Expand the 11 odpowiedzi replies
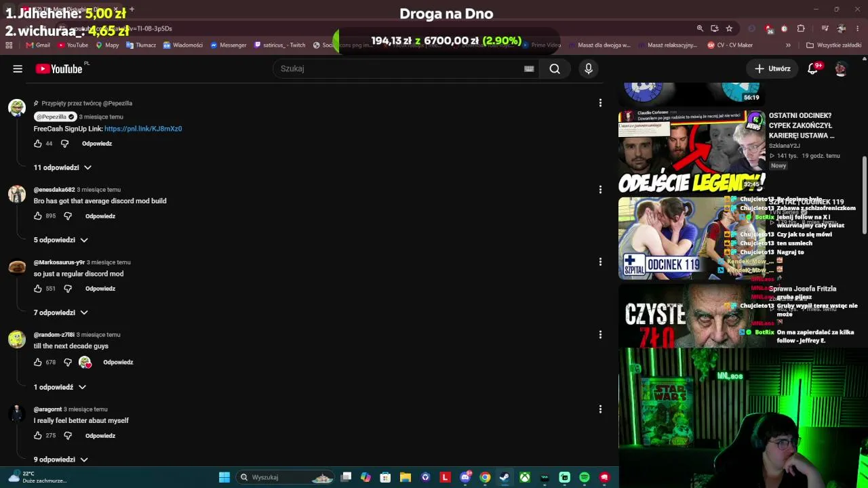The width and height of the screenshot is (868, 488). click(x=62, y=167)
